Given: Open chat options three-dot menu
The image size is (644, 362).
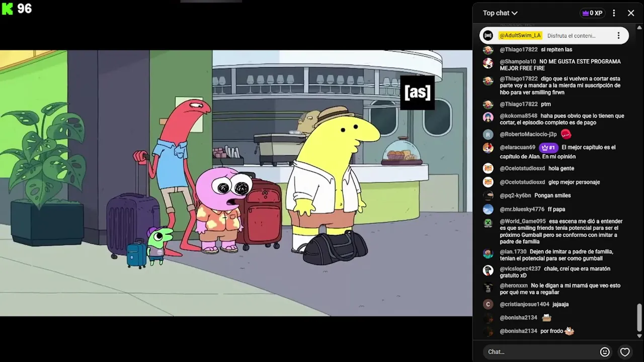Looking at the screenshot, I should click(x=614, y=13).
